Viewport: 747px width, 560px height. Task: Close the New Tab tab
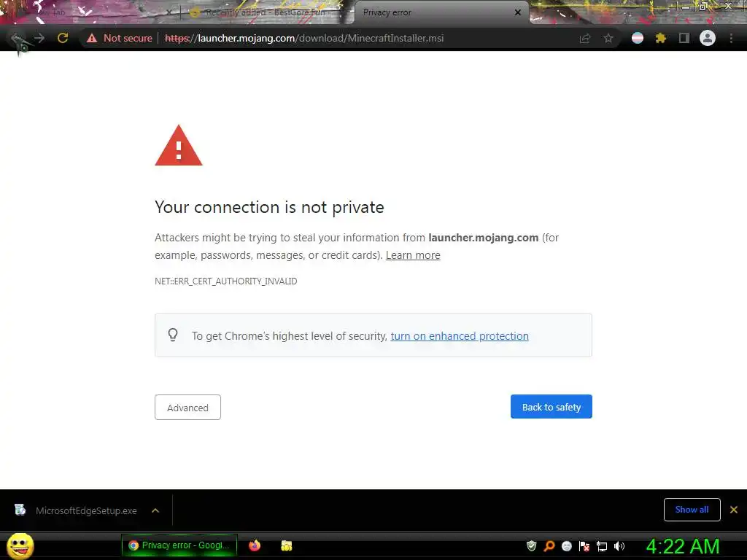point(169,12)
